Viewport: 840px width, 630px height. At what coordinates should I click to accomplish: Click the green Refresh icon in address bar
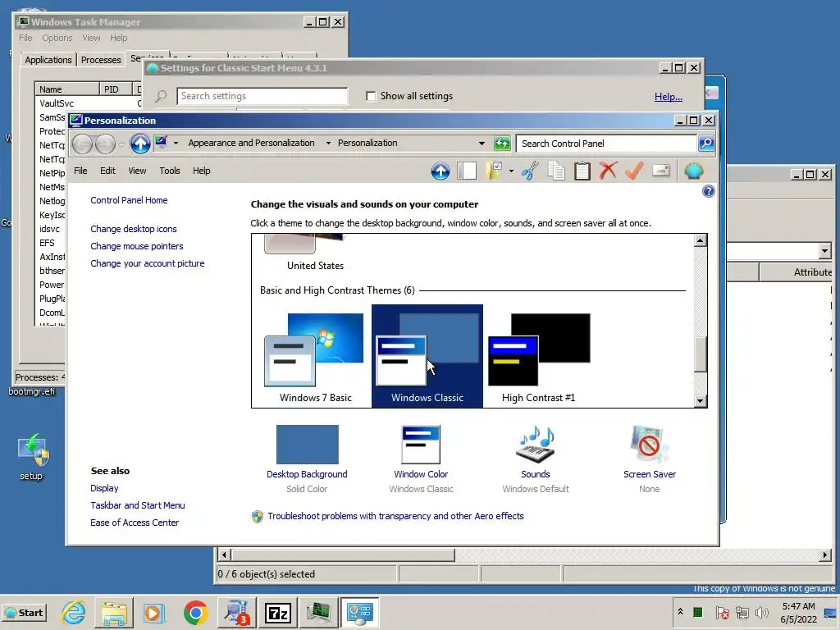502,144
